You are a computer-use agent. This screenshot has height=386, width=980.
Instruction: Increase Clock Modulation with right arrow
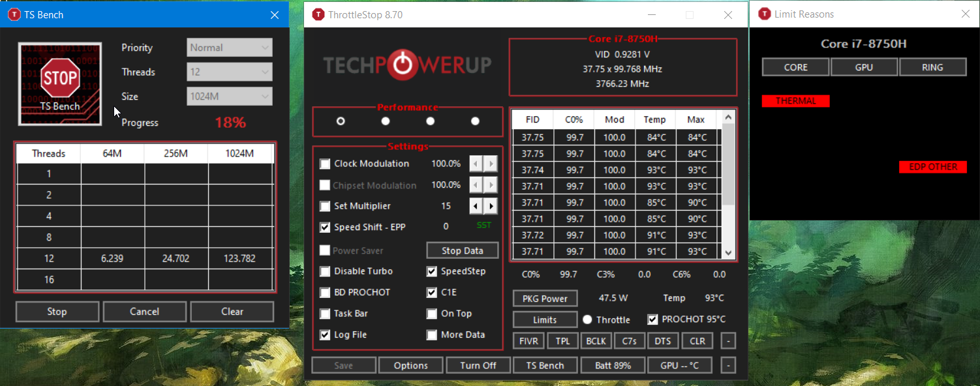pyautogui.click(x=491, y=164)
